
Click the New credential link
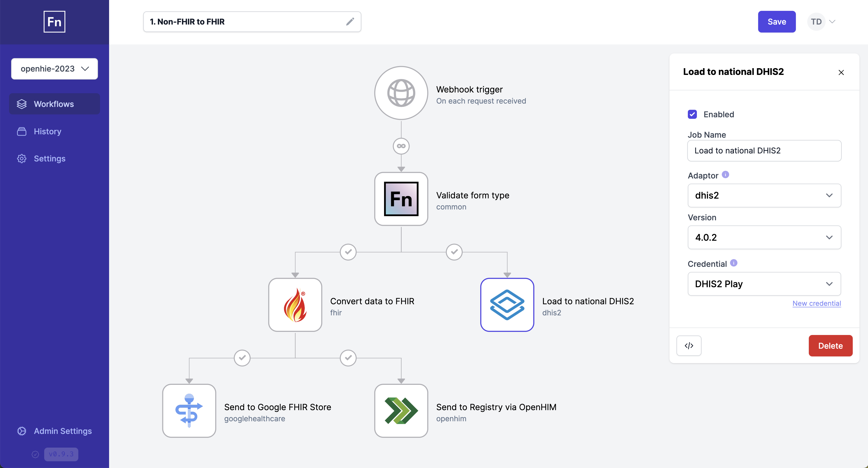click(x=817, y=303)
